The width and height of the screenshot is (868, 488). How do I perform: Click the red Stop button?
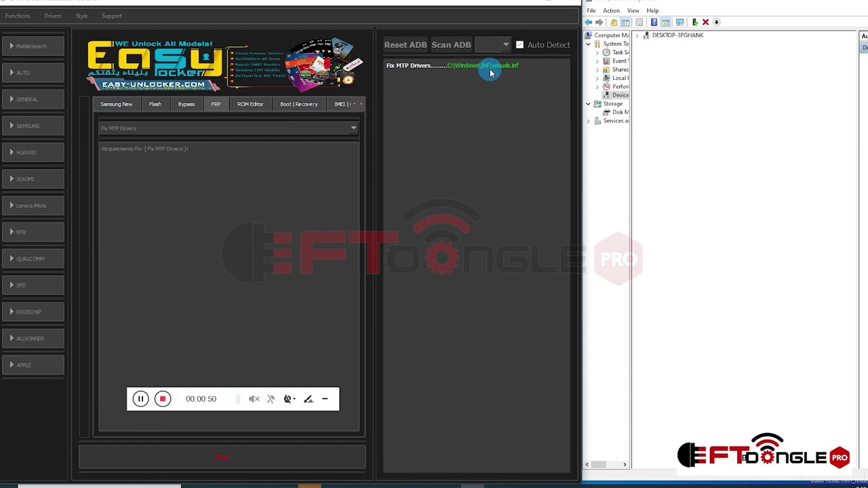pyautogui.click(x=222, y=457)
